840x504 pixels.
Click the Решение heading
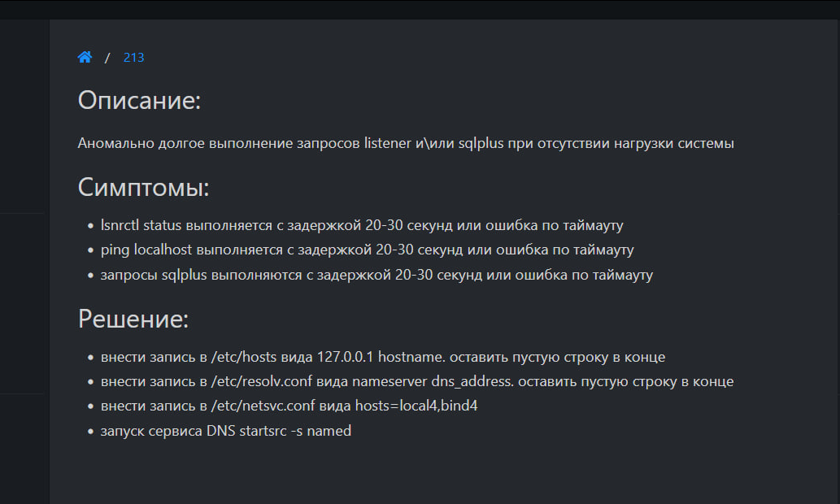tap(133, 319)
